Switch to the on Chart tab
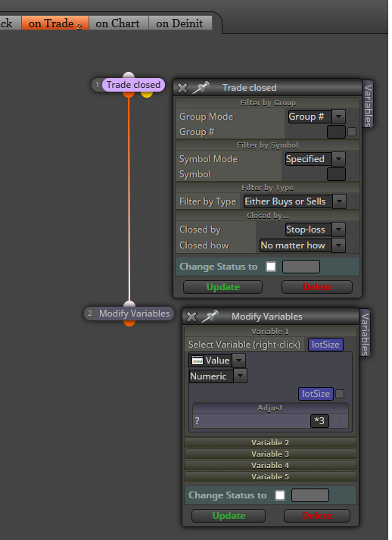The image size is (392, 540). click(x=118, y=23)
